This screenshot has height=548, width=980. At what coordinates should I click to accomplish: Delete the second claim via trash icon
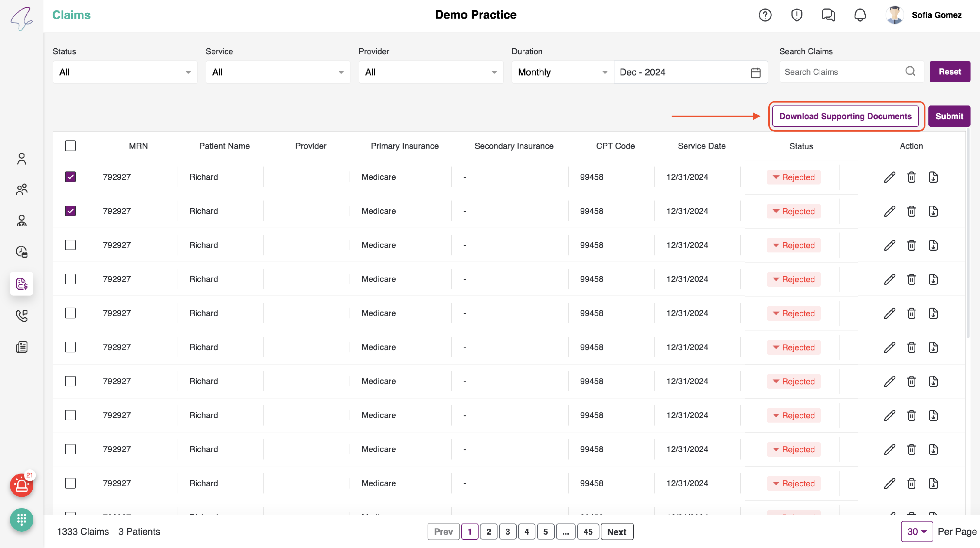pos(911,211)
